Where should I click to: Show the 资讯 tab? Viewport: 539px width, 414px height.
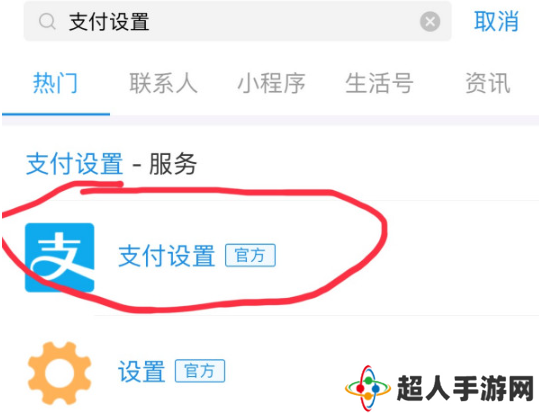coord(487,83)
